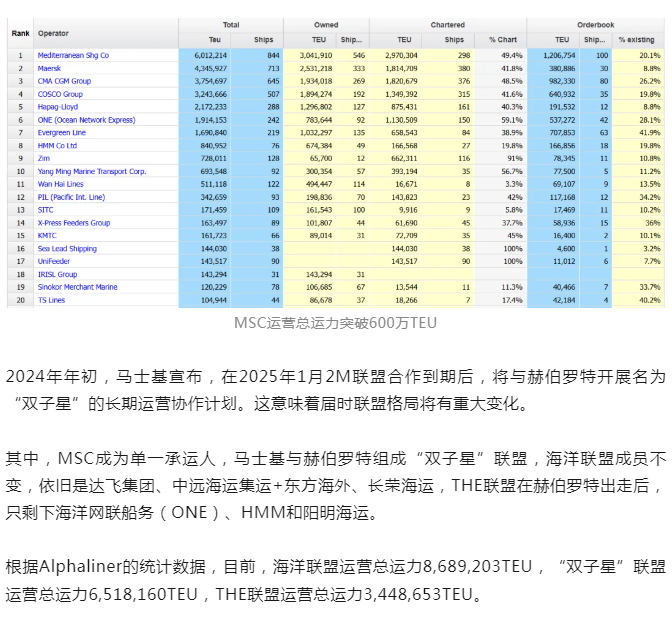The image size is (672, 621).
Task: Click the PIL (Pacific Int. Line) link
Action: (x=71, y=197)
